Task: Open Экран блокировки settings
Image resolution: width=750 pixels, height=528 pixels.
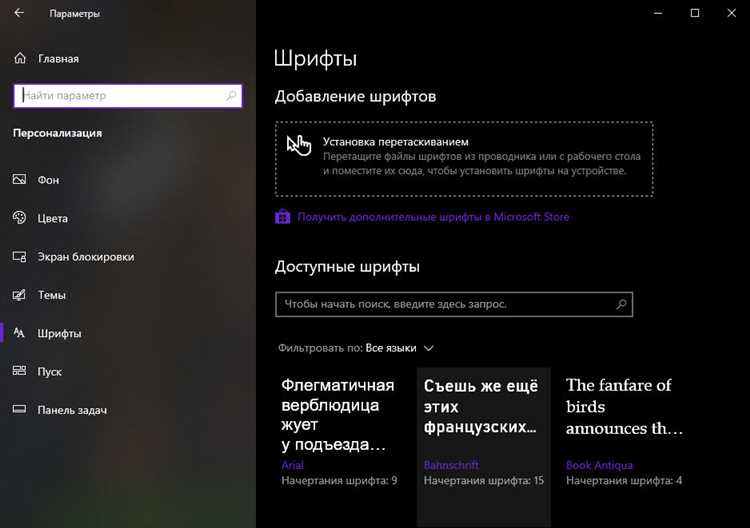Action: click(128, 257)
